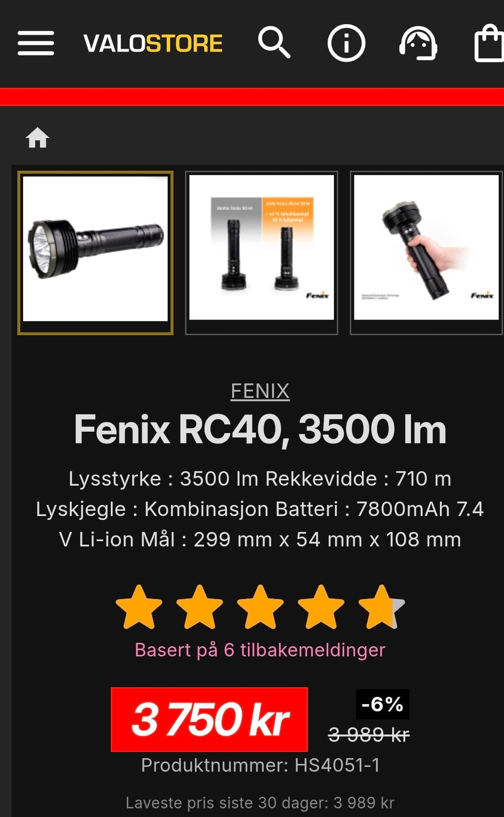Click the partially filled fifth star
Screen dimensions: 504x817
click(x=382, y=607)
